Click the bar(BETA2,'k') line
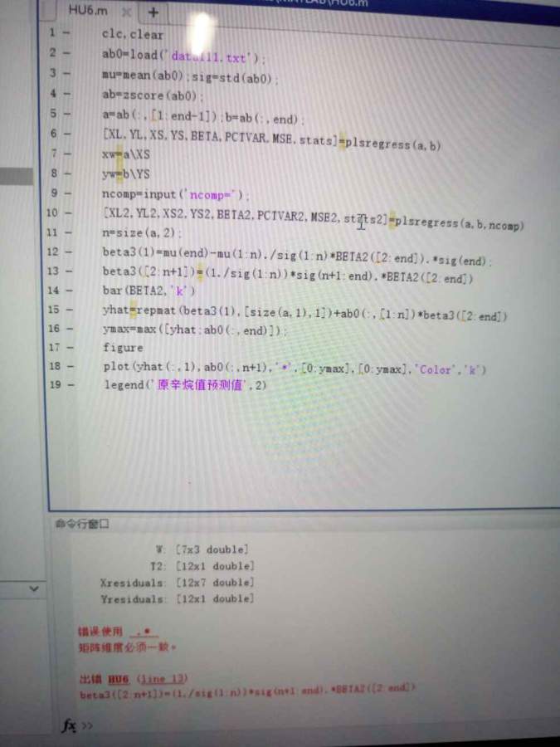This screenshot has height=747, width=560. coord(149,290)
